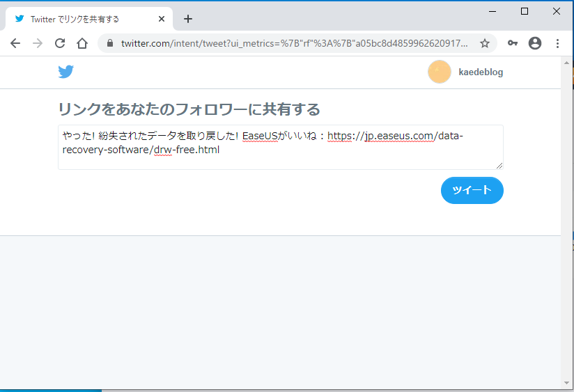The image size is (574, 392).
Task: Reload the page with refresh icon
Action: coord(60,43)
